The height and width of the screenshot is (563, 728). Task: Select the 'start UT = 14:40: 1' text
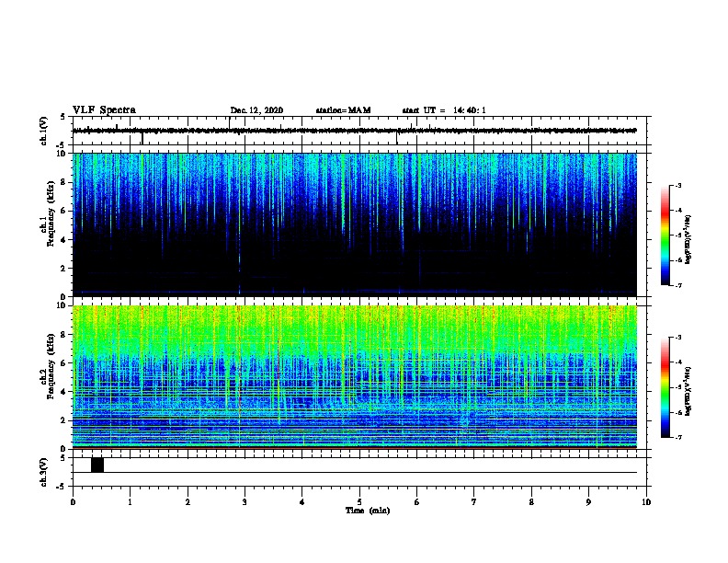[x=444, y=110]
